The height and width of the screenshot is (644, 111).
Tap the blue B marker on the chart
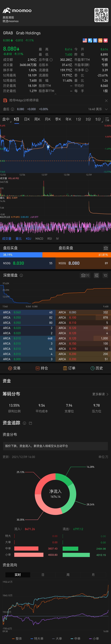point(48,147)
